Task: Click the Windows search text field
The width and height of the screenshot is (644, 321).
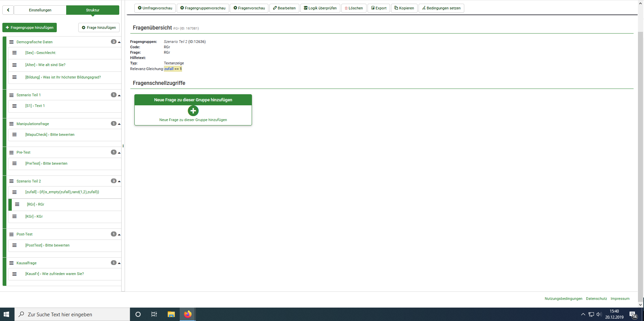Action: pyautogui.click(x=72, y=314)
